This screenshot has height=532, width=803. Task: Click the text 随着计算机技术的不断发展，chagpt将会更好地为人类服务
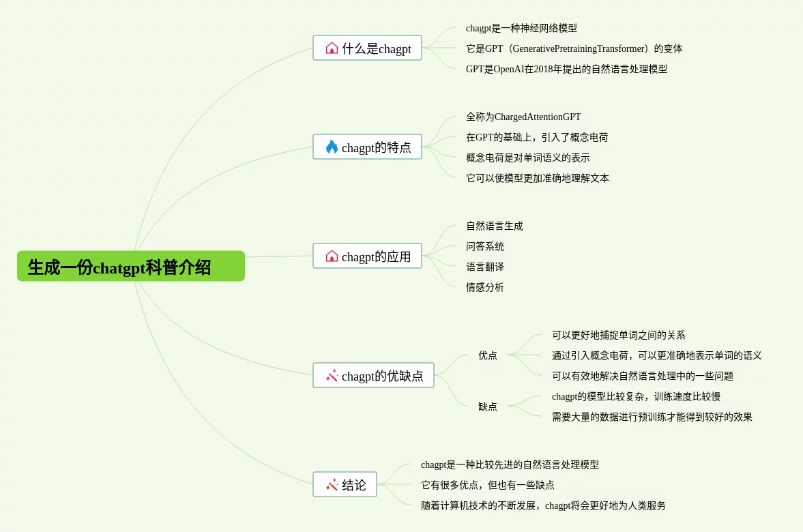click(x=543, y=505)
